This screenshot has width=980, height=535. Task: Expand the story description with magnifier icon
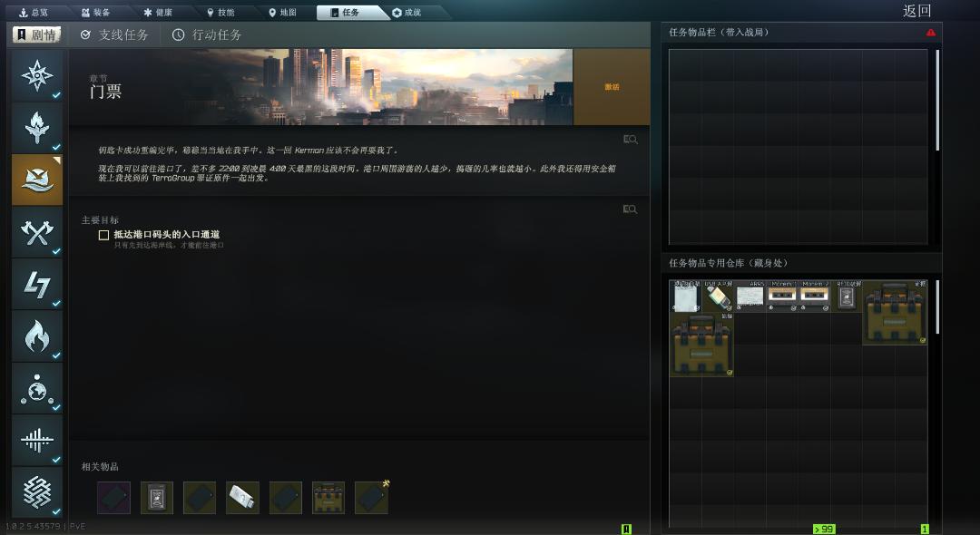630,140
